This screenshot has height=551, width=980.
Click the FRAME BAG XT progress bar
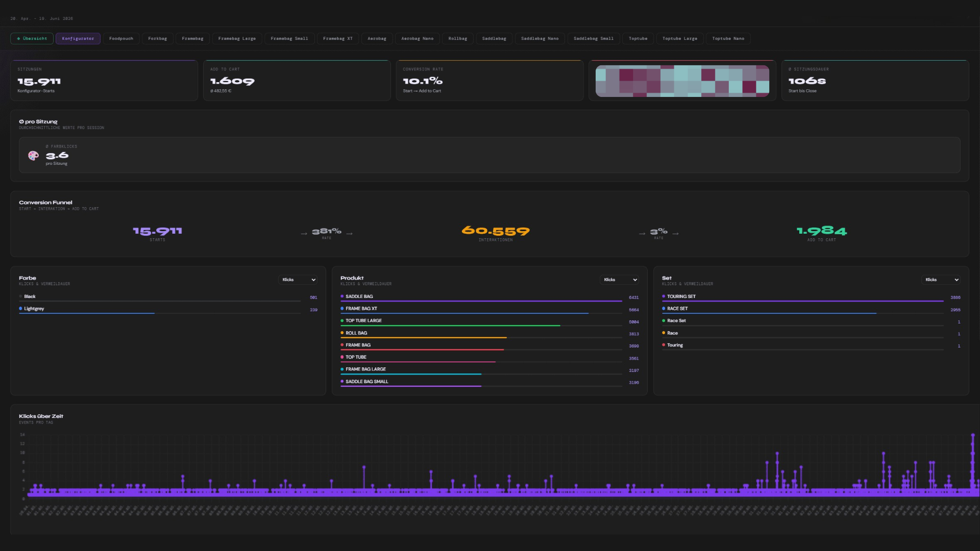click(481, 313)
